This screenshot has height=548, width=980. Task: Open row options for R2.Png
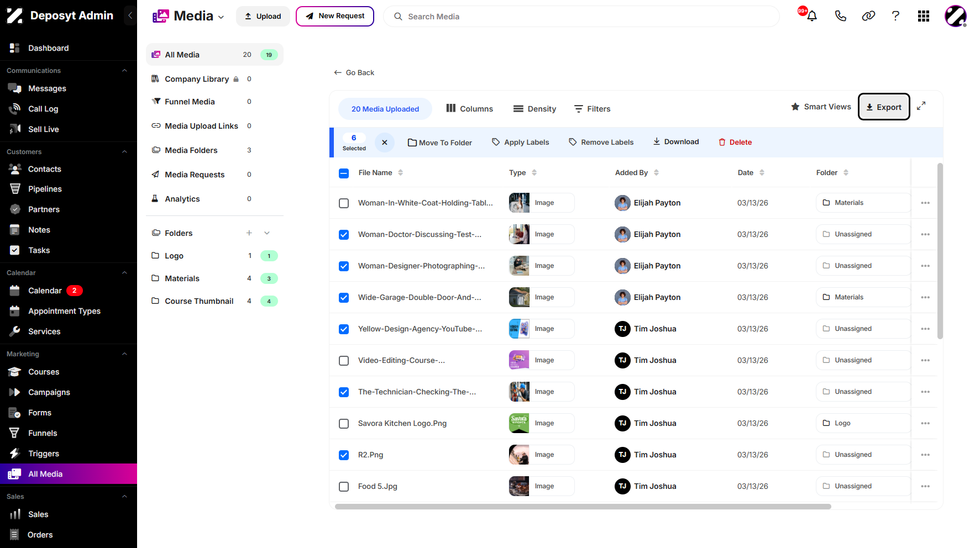pos(925,455)
